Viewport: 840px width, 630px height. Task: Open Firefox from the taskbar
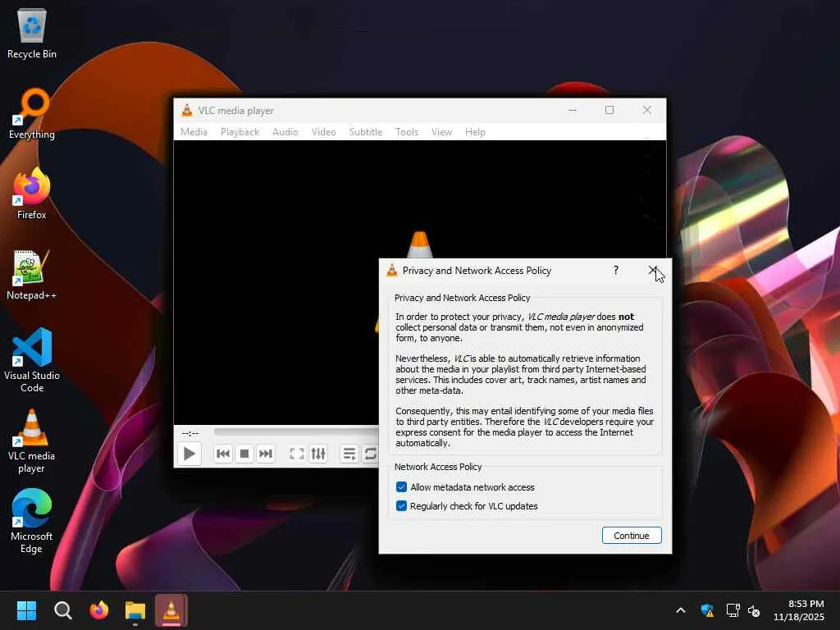coord(99,610)
